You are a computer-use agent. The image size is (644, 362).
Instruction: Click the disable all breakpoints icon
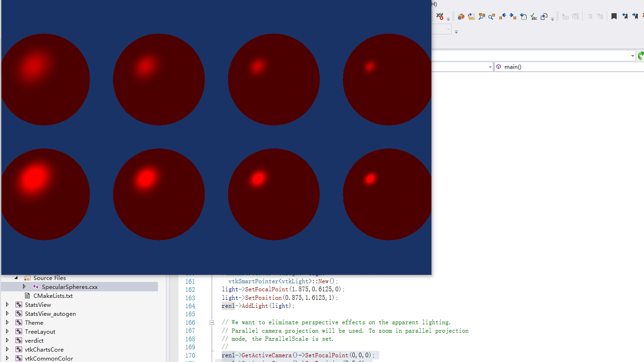click(439, 16)
